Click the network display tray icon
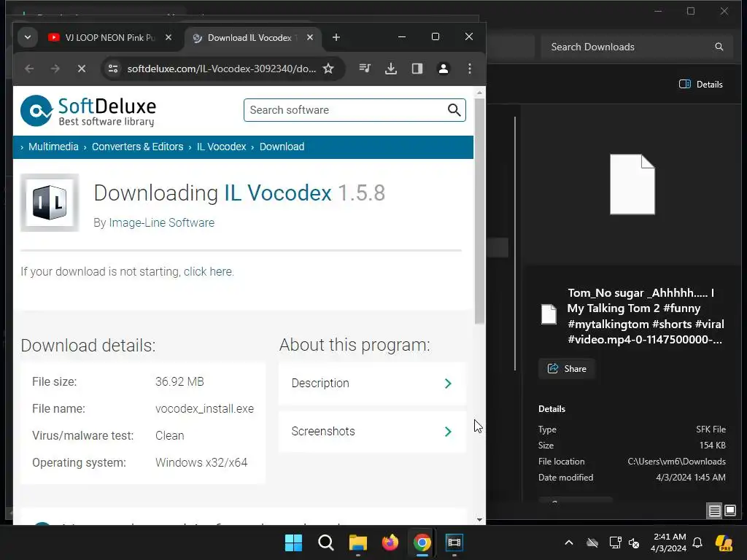747x560 pixels. click(615, 542)
